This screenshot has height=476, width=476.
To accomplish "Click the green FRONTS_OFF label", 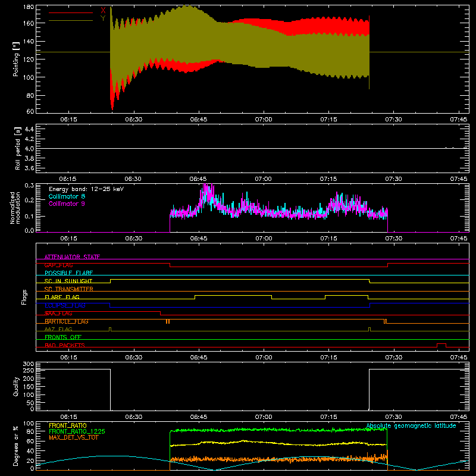I will [63, 337].
